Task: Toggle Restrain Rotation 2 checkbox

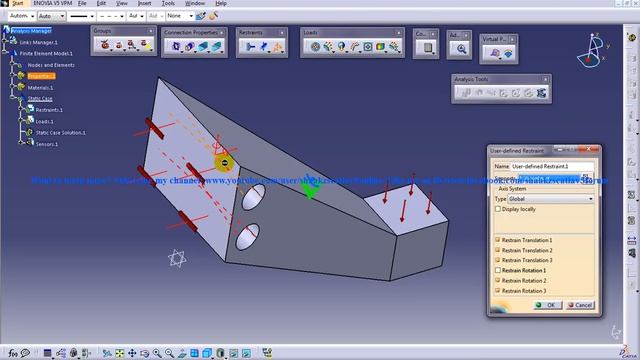Action: [x=498, y=280]
